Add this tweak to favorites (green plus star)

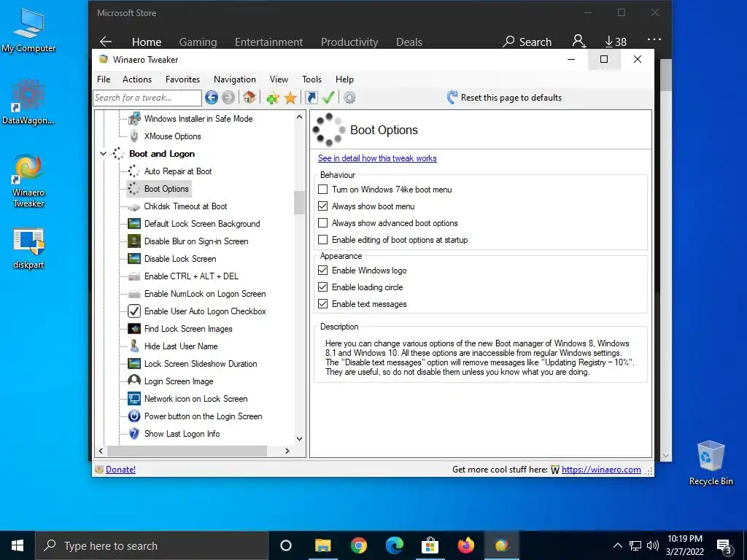point(273,98)
